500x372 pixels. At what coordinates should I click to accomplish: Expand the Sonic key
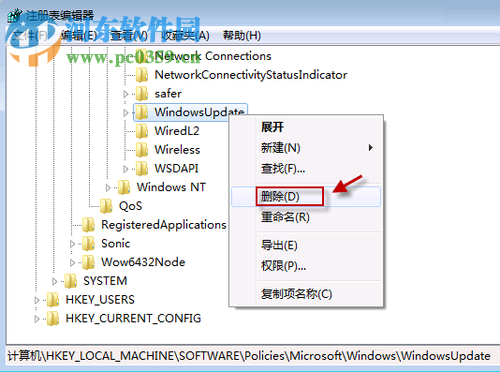(x=72, y=244)
